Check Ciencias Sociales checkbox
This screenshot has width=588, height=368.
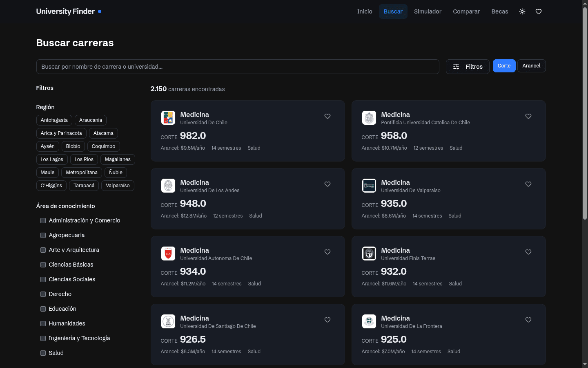click(x=43, y=280)
